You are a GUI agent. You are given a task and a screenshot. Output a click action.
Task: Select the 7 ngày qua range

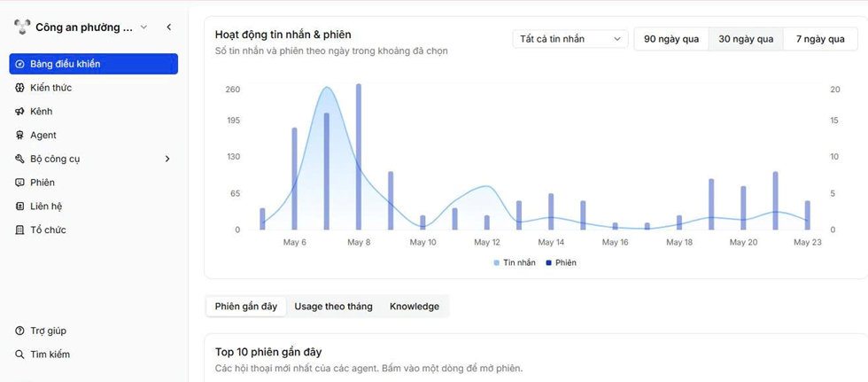click(x=820, y=39)
